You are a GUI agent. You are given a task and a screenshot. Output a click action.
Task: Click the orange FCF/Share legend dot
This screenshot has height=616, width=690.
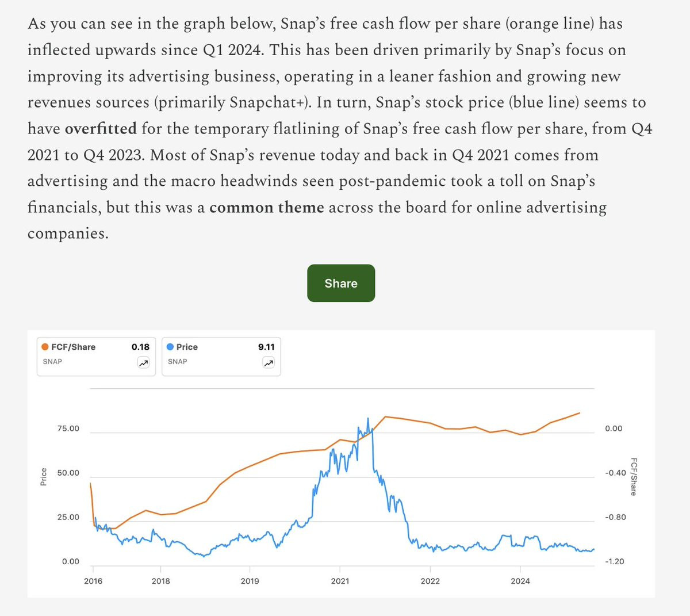(x=45, y=347)
